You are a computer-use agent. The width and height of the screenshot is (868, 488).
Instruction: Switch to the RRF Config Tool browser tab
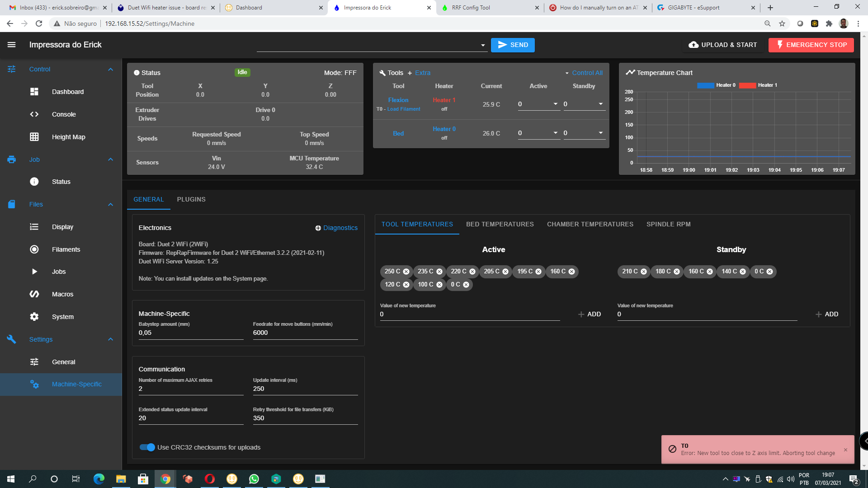click(x=490, y=8)
